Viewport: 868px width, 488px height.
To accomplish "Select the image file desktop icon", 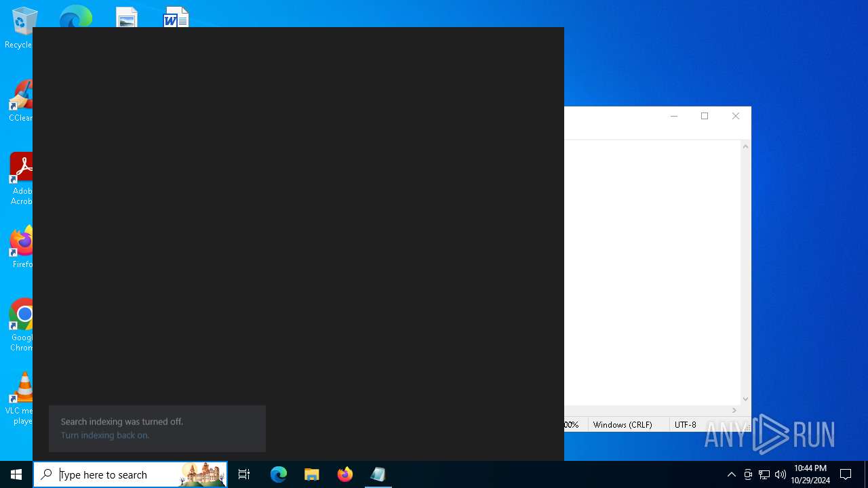I will click(x=127, y=18).
